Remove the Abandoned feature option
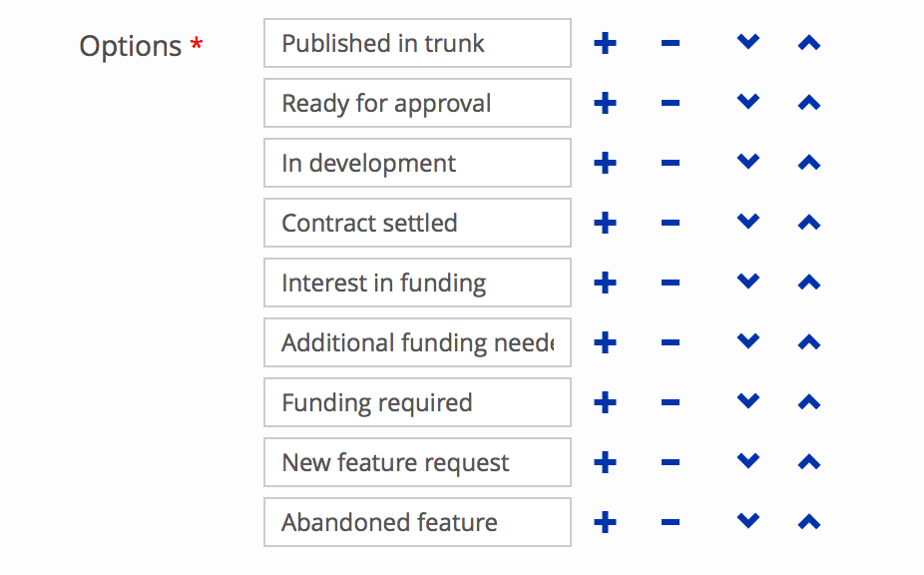 [671, 522]
